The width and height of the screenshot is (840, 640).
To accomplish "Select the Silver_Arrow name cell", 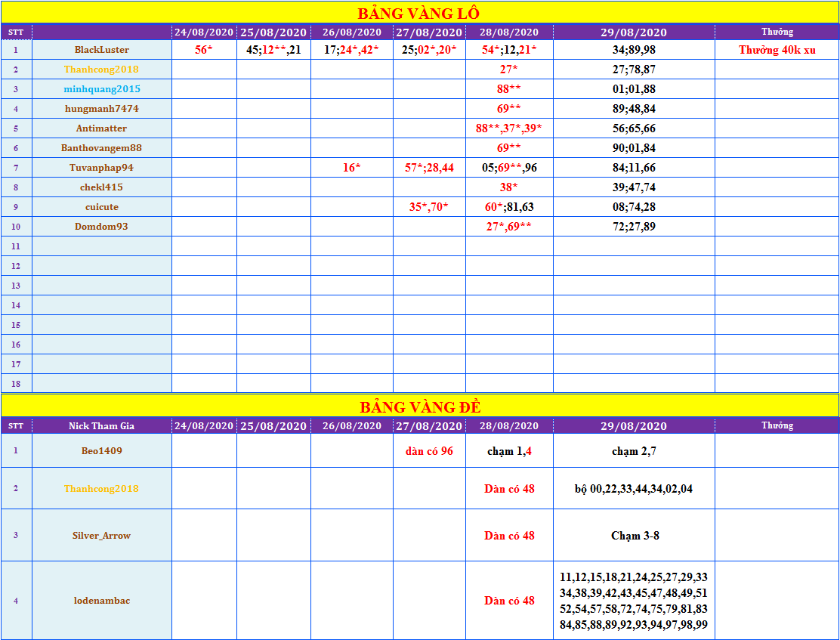I will pyautogui.click(x=102, y=535).
